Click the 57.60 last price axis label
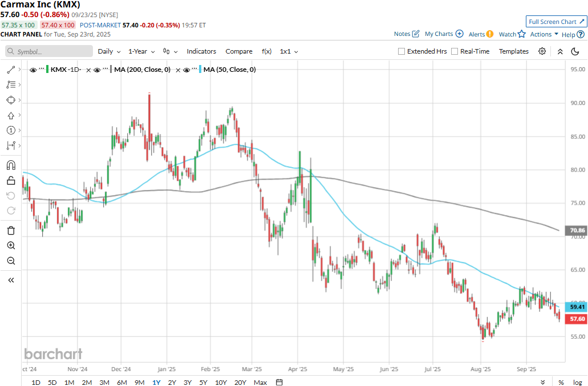 click(575, 319)
